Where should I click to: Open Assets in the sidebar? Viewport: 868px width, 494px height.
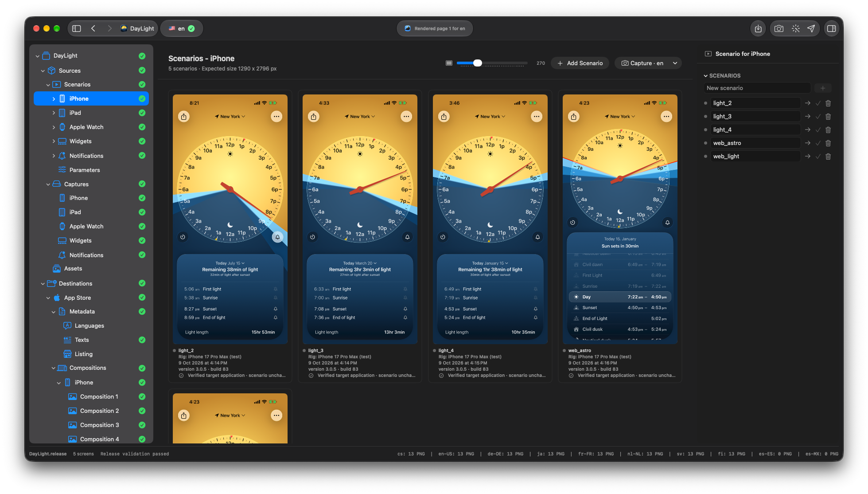click(x=73, y=268)
